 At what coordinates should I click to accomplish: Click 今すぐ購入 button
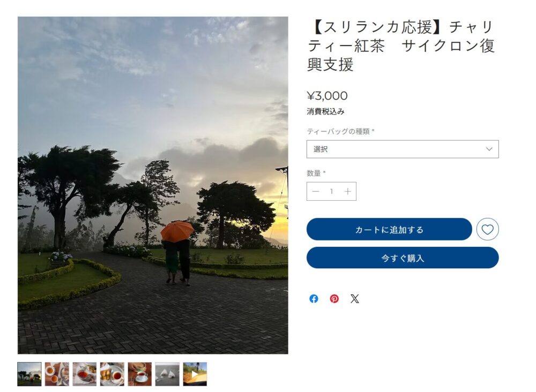403,258
